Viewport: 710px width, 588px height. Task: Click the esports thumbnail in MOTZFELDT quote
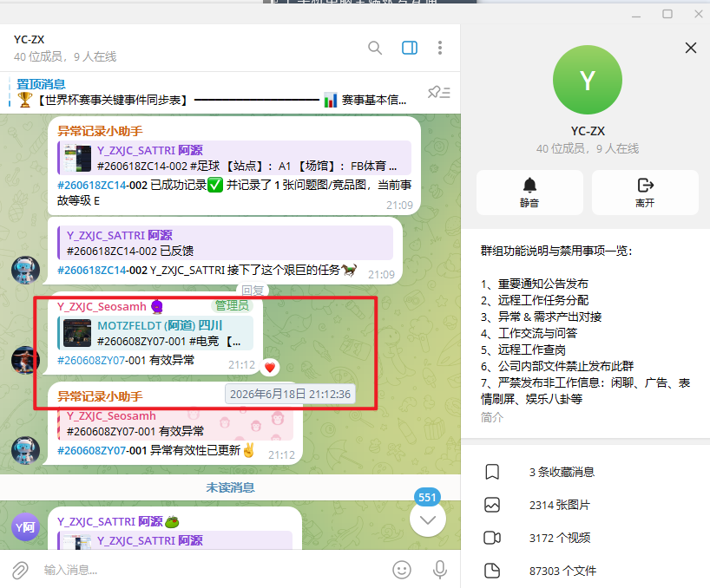77,333
